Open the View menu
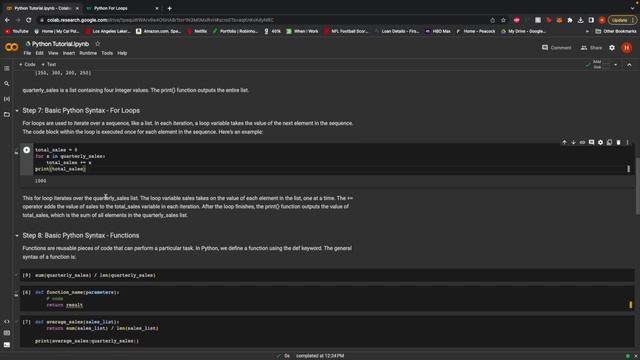Image resolution: width=640 pixels, height=360 pixels. coord(53,53)
